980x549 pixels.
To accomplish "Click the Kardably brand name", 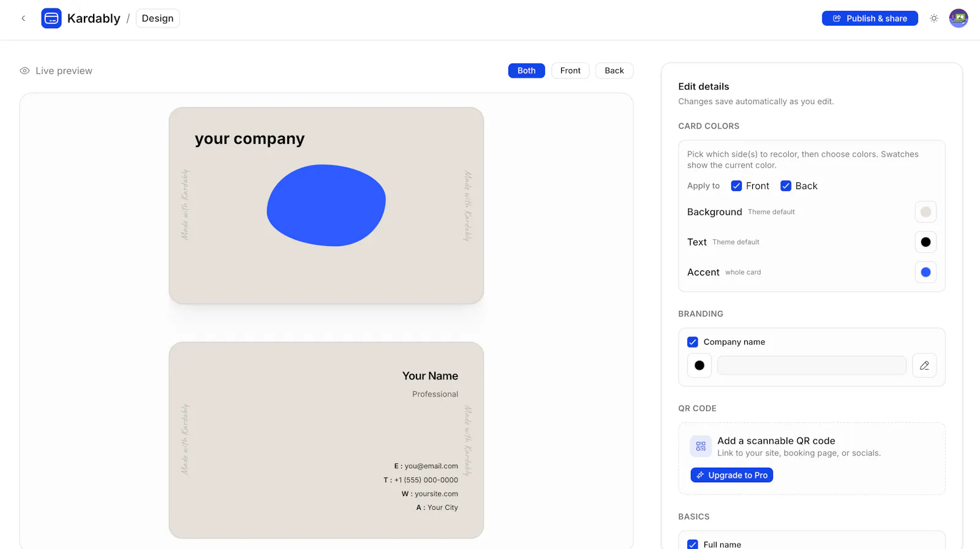I will tap(94, 18).
